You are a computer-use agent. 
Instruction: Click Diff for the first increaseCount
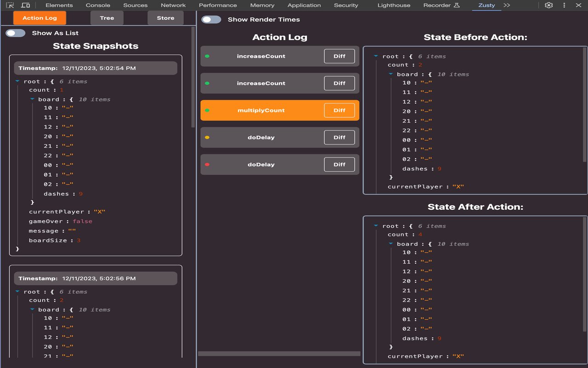[339, 56]
